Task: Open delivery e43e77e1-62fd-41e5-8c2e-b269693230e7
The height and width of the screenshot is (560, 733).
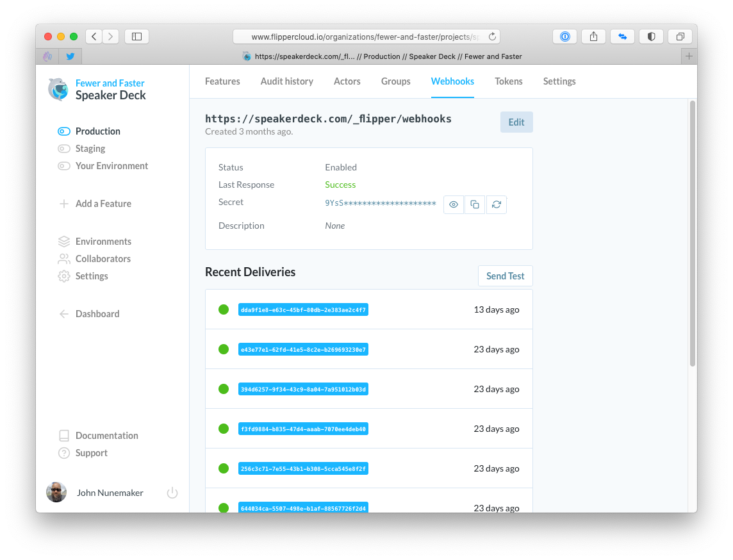Action: (304, 350)
